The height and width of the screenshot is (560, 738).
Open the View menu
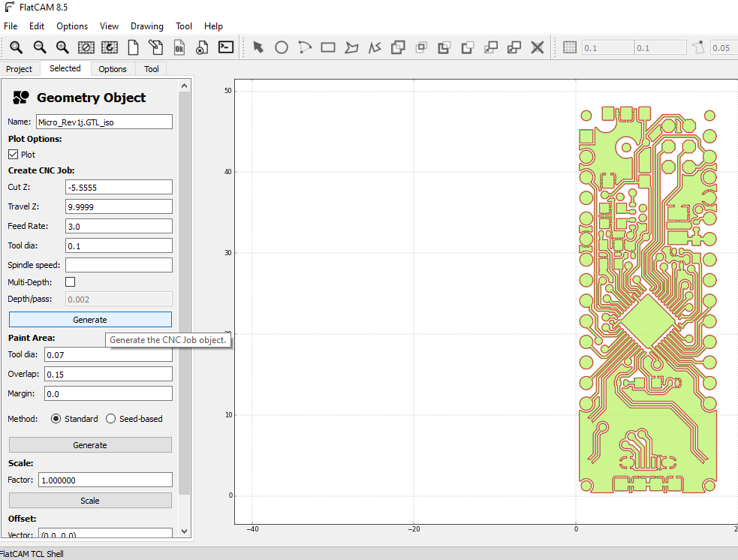coord(109,26)
